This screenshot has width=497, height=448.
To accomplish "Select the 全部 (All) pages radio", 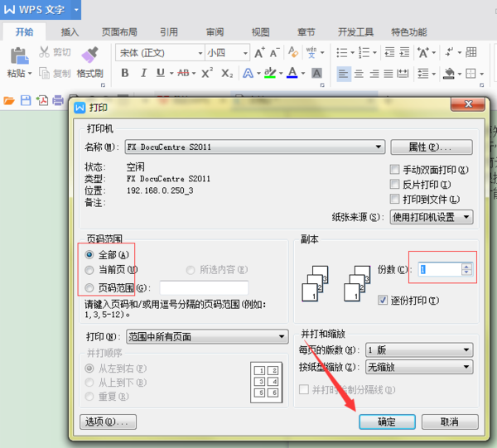I will pos(89,254).
